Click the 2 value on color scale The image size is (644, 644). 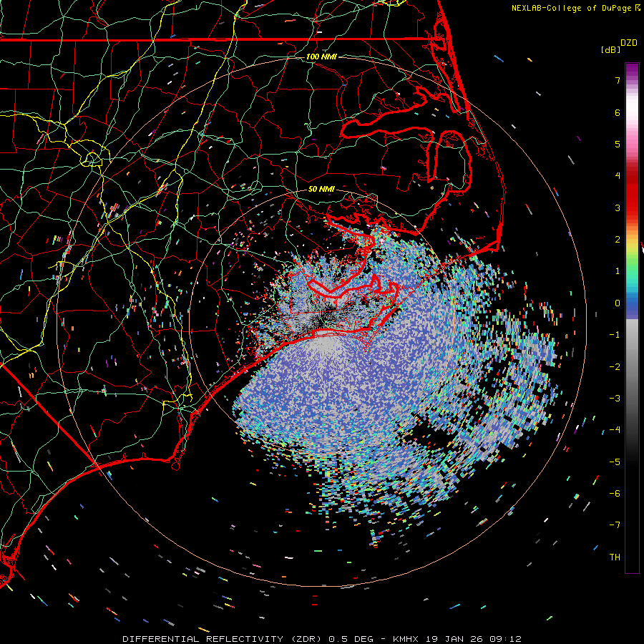click(x=618, y=240)
